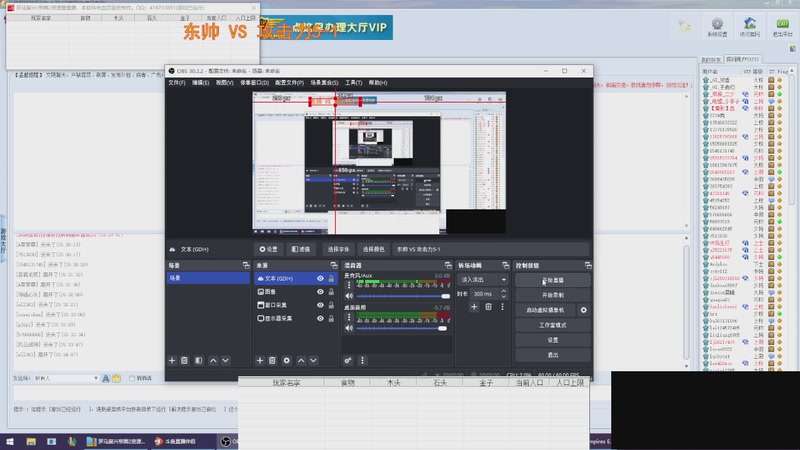Screen dimensions: 800x450
Task: Toggle the lock on the Text (GDI+) source
Action: click(x=331, y=279)
